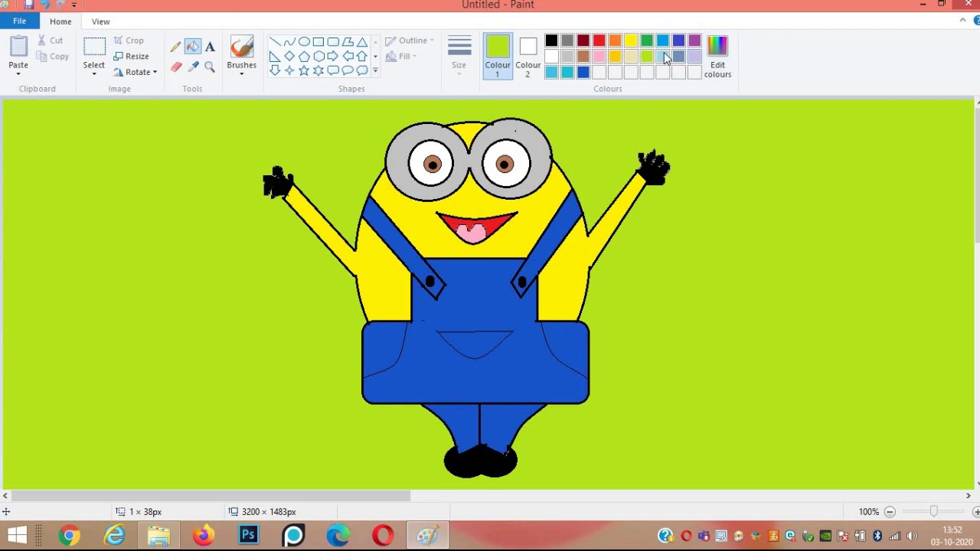Open the File menu
The height and width of the screenshot is (551, 980).
click(19, 21)
